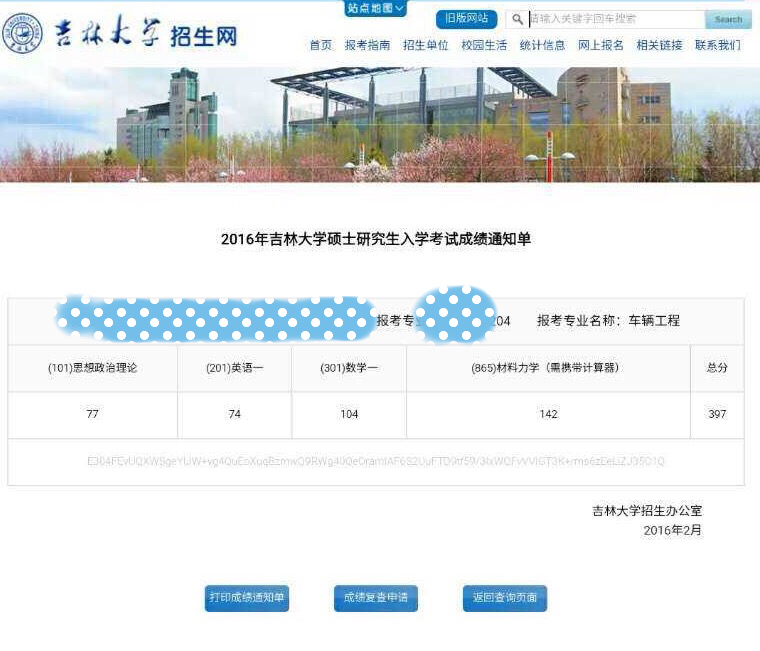Open the 旧版网站 link

(466, 19)
